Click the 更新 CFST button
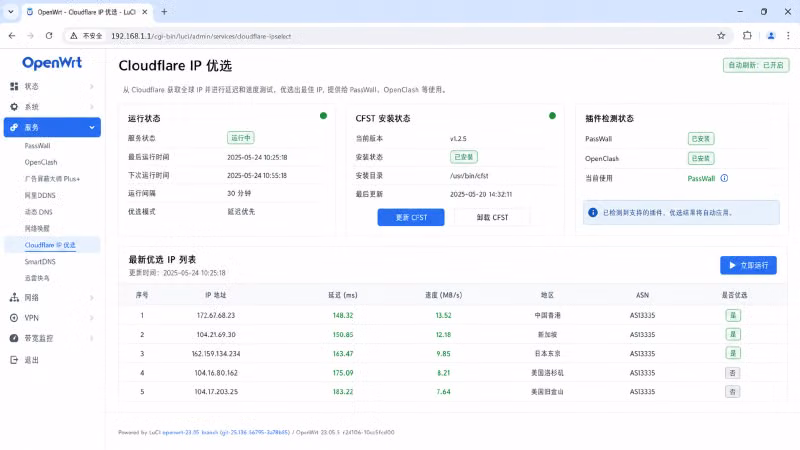800x450 pixels. pos(411,217)
